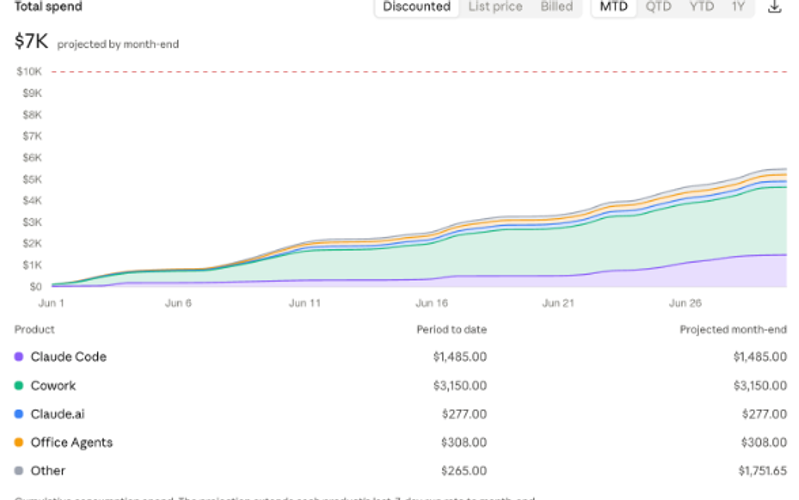
Task: Click Claude.ai period-to-date value $277.00
Action: coord(464,414)
